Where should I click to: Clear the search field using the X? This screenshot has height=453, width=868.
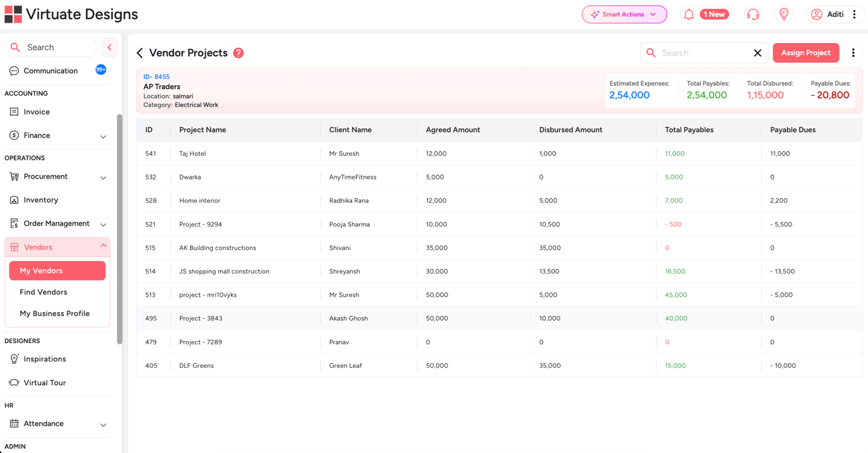coord(758,53)
